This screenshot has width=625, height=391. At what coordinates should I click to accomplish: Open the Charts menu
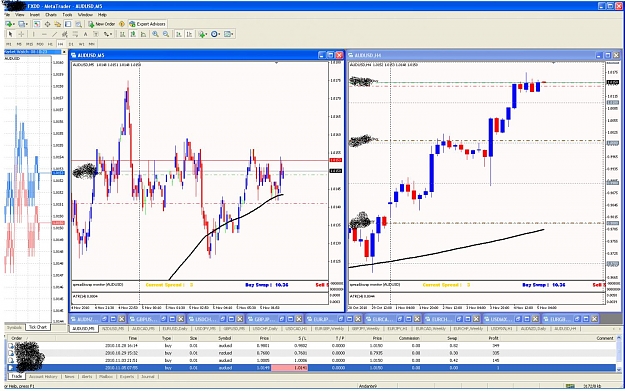(x=51, y=15)
